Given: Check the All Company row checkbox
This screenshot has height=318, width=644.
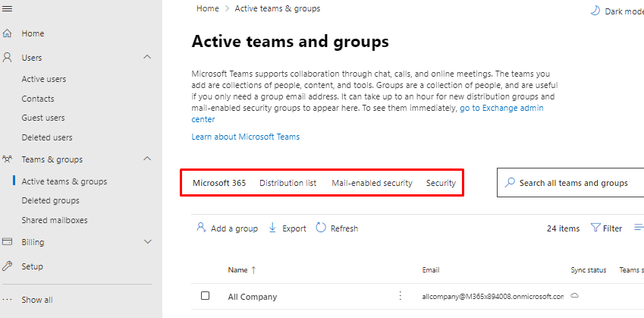Looking at the screenshot, I should pos(205,296).
